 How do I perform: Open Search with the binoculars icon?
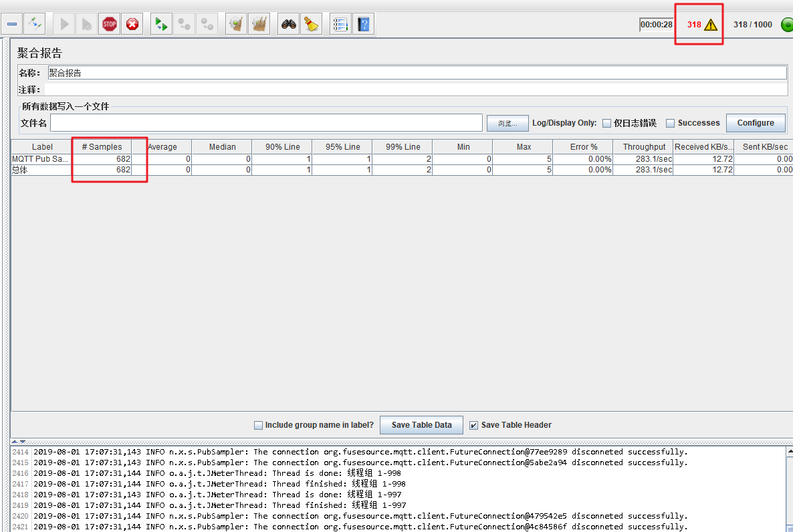288,24
